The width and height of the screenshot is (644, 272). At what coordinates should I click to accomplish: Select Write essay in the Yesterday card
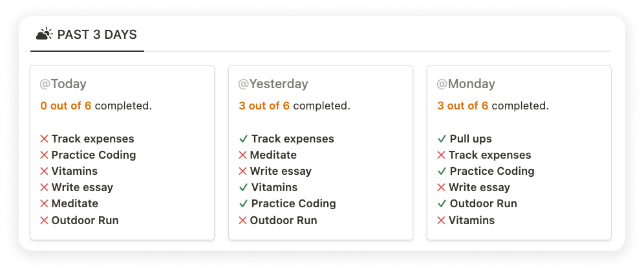coord(281,171)
